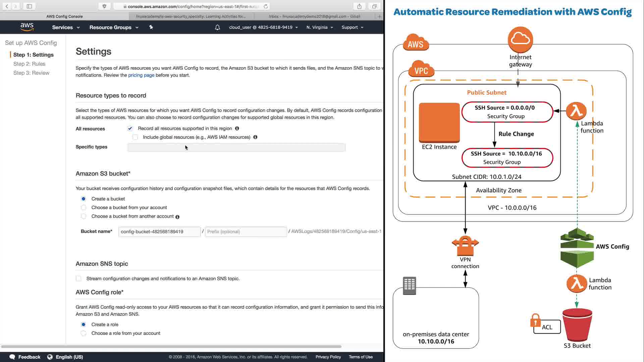Viewport: 644px width, 362px height.
Task: Enable Include global resources checkbox
Action: (135, 137)
